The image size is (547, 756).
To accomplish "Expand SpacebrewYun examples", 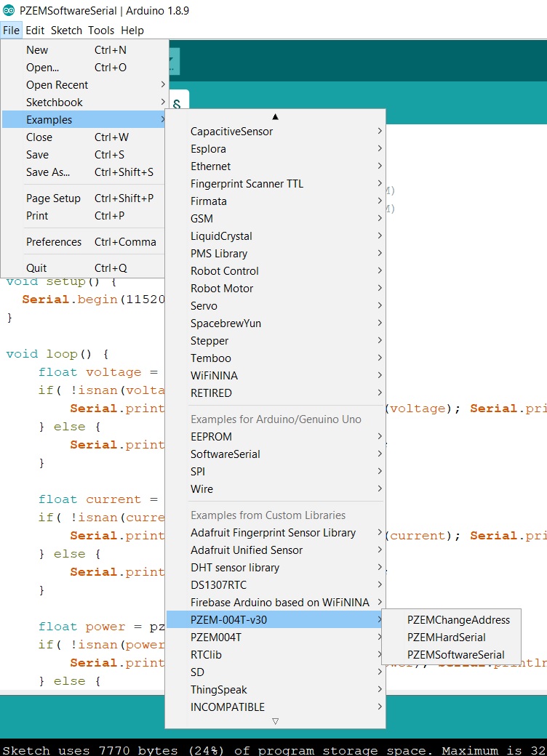I will (x=276, y=323).
